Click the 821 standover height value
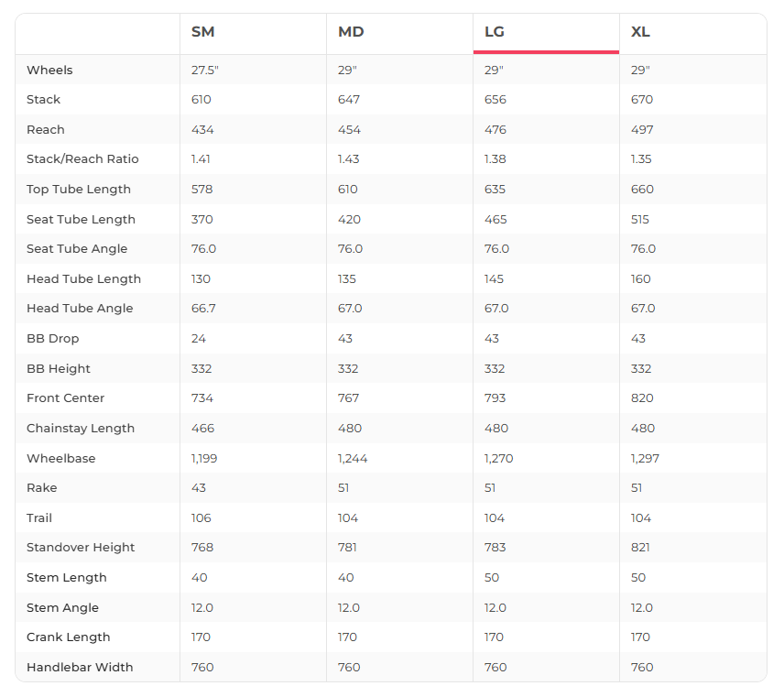 click(x=641, y=548)
